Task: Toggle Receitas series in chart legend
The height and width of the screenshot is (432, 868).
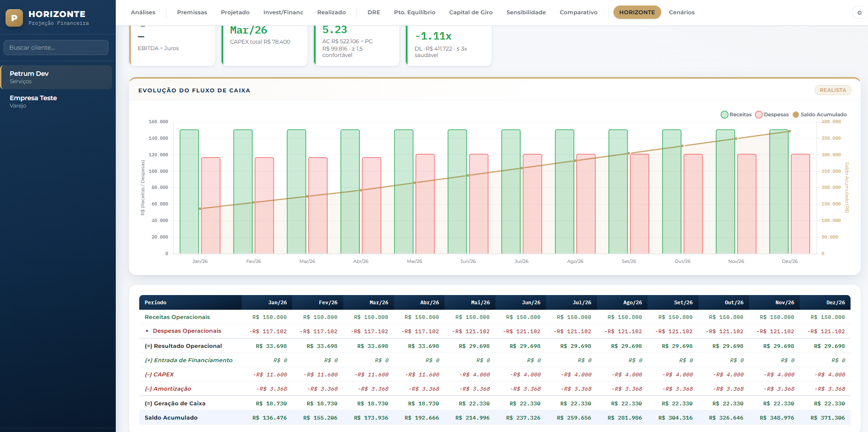Action: pos(736,114)
